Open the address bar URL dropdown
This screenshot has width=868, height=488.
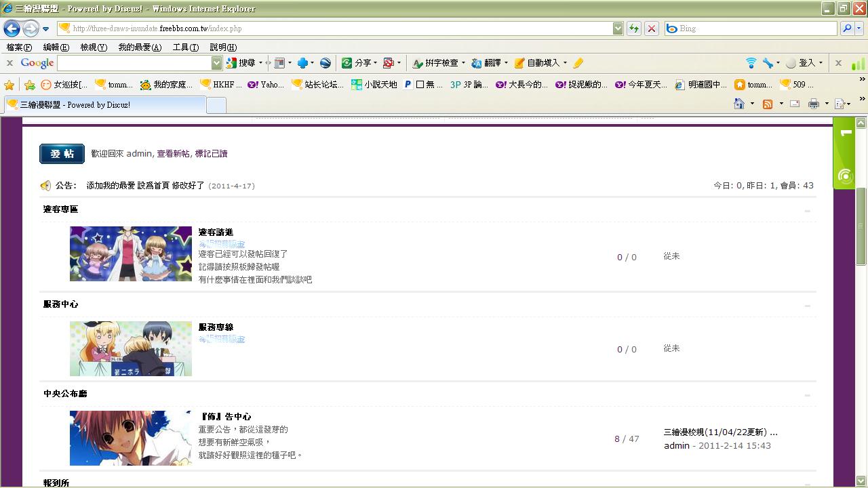click(x=618, y=28)
